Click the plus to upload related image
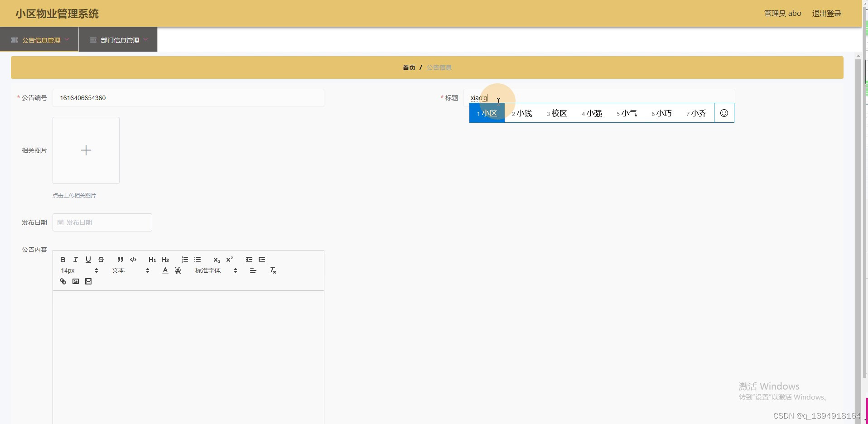This screenshot has width=868, height=424. pos(86,150)
